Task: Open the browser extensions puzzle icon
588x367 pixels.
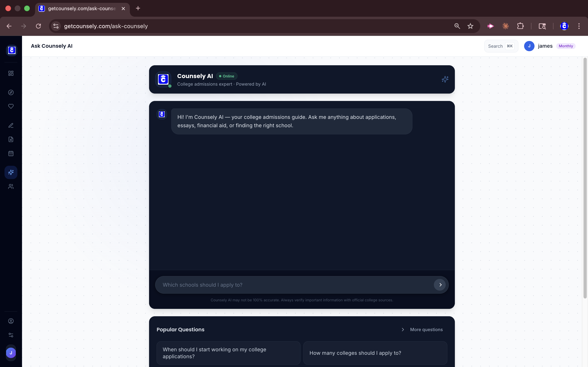Action: pyautogui.click(x=521, y=26)
